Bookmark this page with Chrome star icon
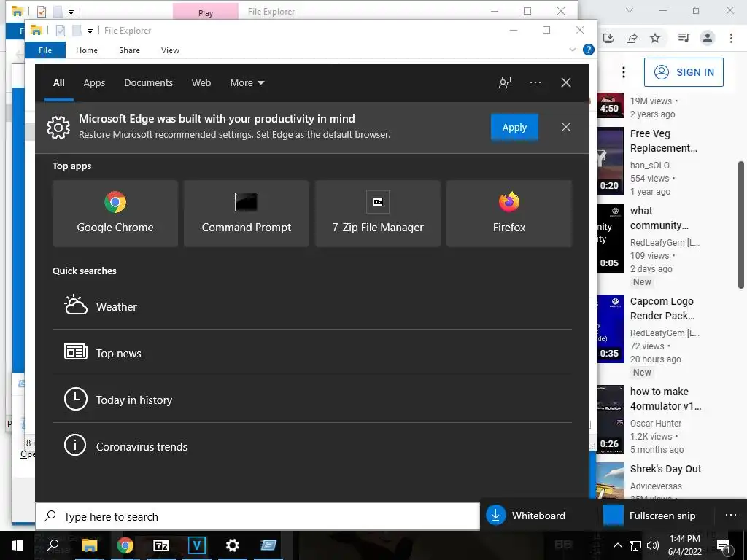The width and height of the screenshot is (747, 560). coord(655,38)
